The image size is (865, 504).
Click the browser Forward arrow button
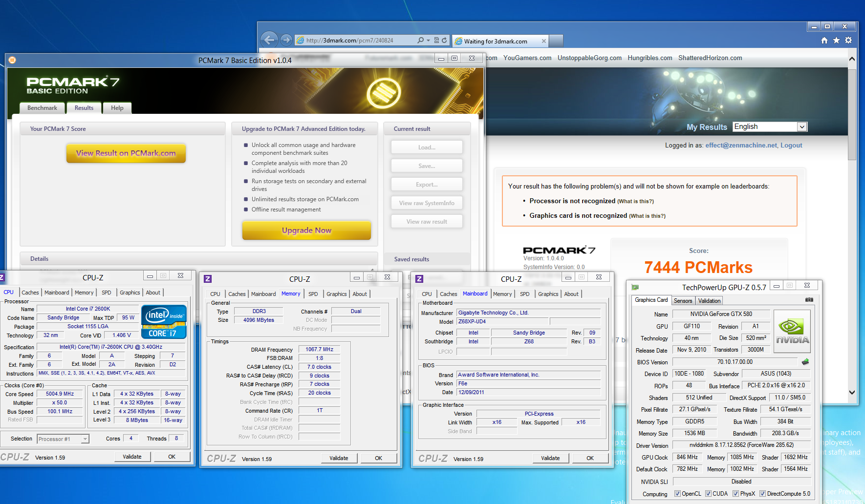(287, 40)
